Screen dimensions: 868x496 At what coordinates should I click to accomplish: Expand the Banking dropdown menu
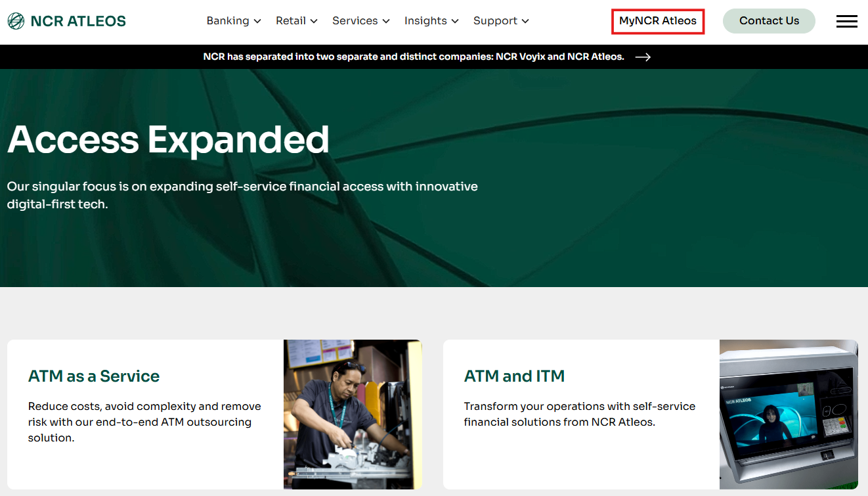tap(234, 21)
